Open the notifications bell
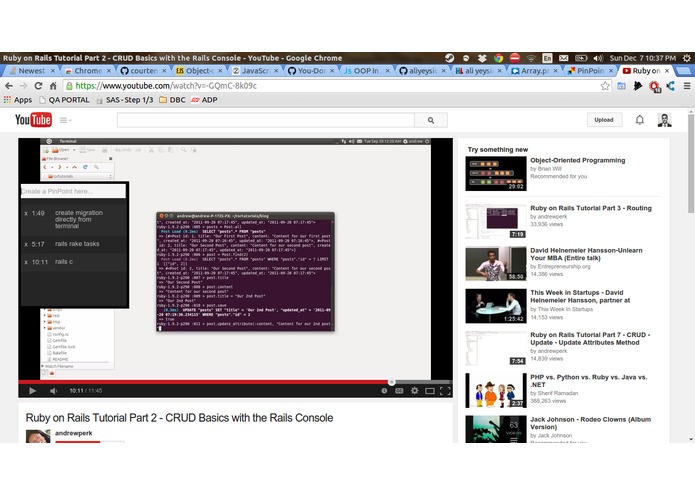Image resolution: width=695 pixels, height=494 pixels. pos(640,120)
